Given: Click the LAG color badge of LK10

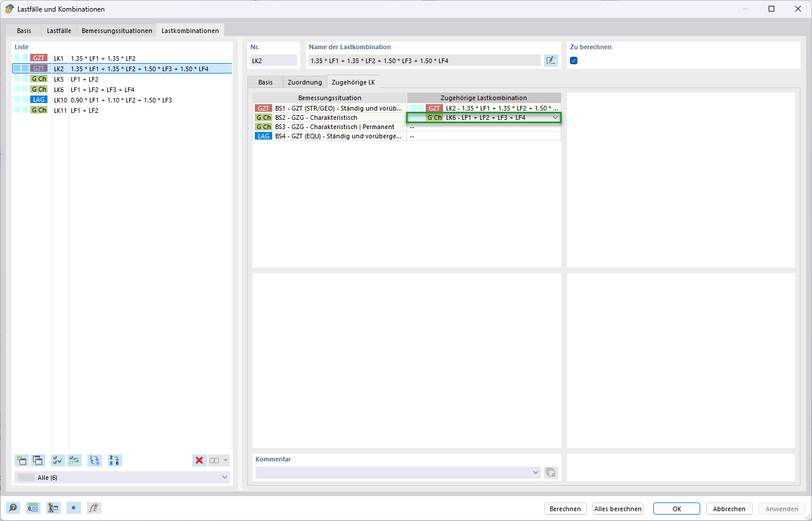Looking at the screenshot, I should (39, 100).
